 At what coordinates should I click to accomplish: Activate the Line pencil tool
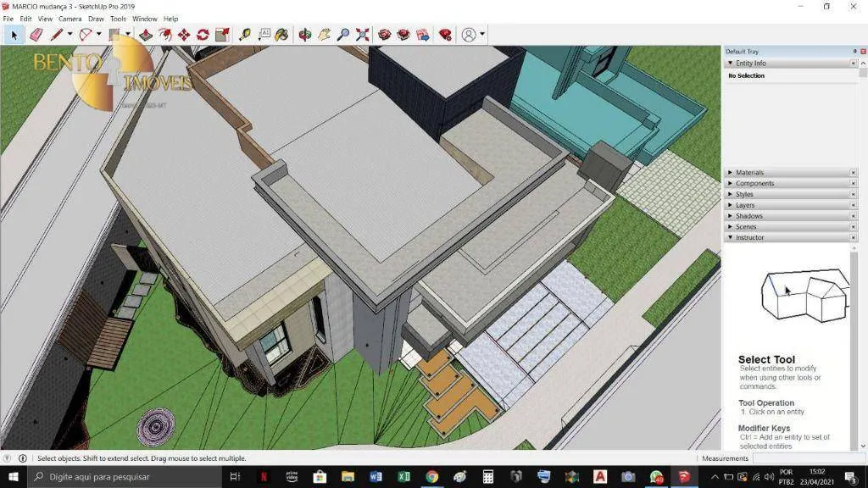pyautogui.click(x=57, y=35)
